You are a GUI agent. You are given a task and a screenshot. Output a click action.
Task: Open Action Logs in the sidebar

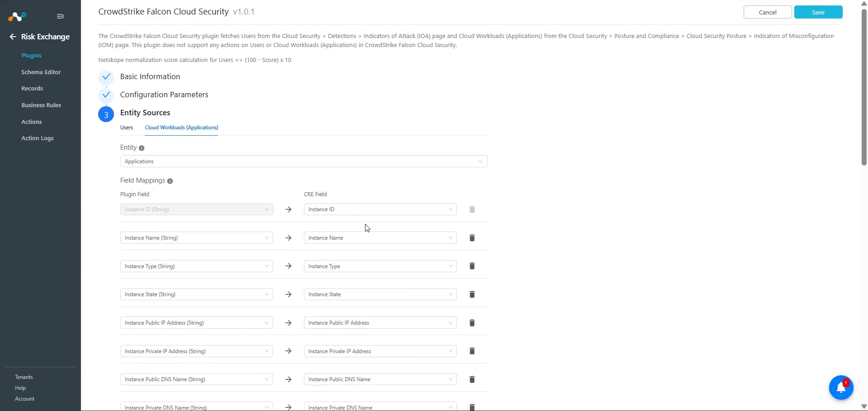coord(38,138)
